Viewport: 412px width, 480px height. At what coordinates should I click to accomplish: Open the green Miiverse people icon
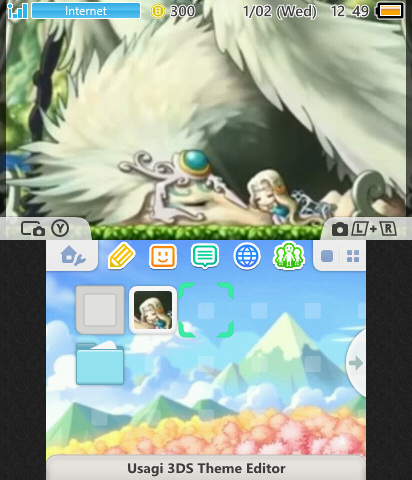(289, 256)
